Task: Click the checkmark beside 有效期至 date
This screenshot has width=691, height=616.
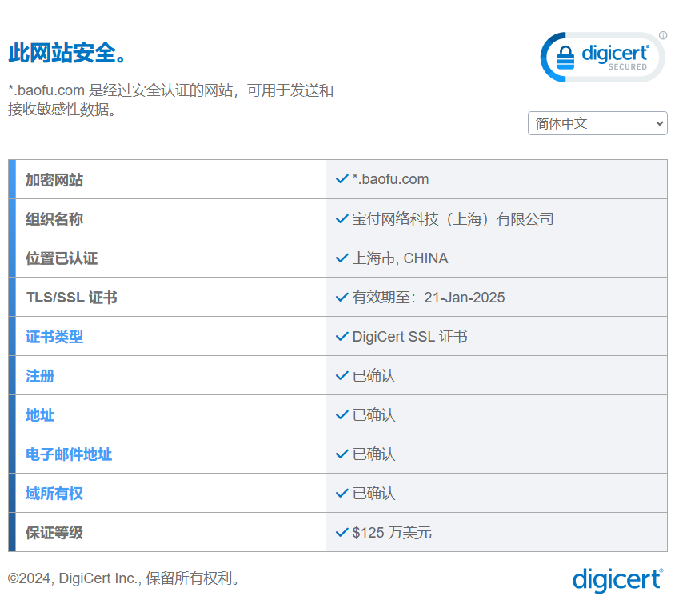Action: 342,297
